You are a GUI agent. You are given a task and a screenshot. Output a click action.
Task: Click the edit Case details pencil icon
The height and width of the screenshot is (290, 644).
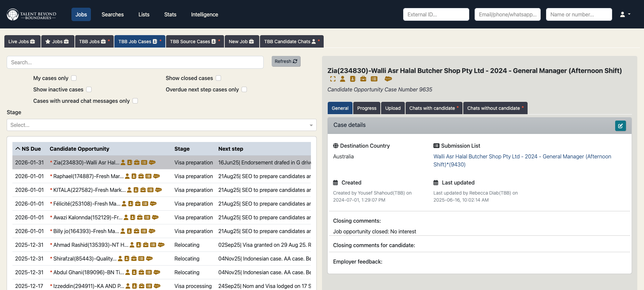click(x=620, y=126)
